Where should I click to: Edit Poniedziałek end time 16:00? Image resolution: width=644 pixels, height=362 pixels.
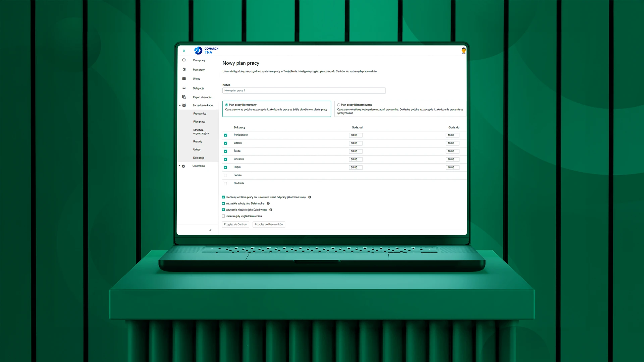coord(452,135)
